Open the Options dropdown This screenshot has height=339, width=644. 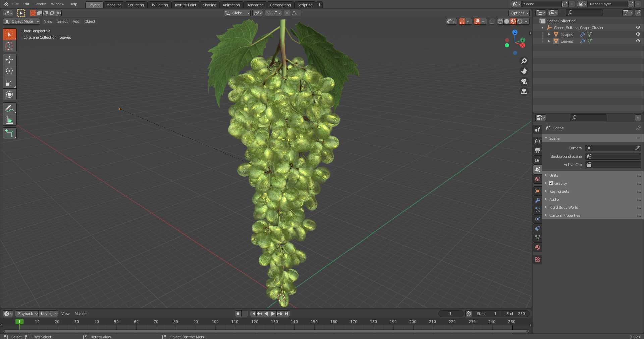519,13
